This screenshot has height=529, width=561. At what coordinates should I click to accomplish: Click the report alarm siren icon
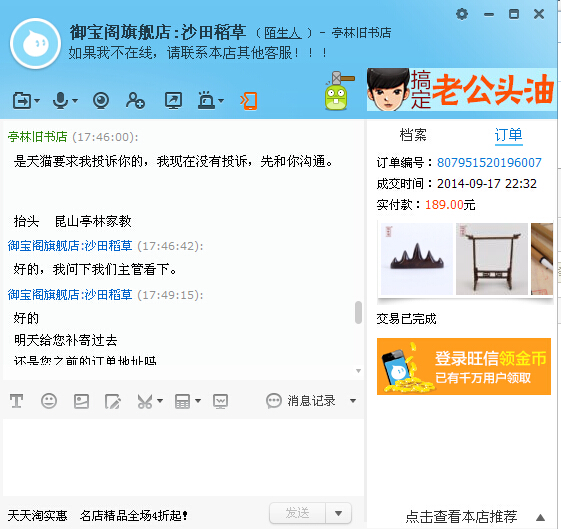coord(206,100)
